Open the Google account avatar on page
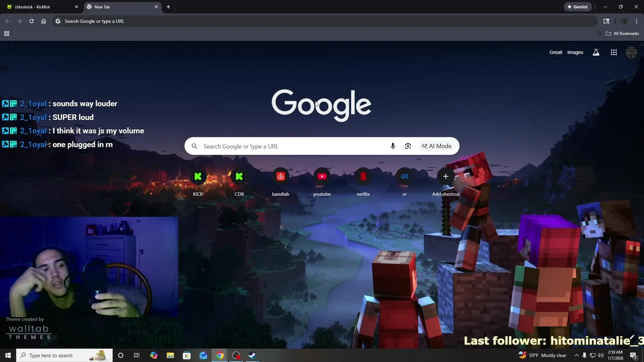This screenshot has width=644, height=362. 631,52
